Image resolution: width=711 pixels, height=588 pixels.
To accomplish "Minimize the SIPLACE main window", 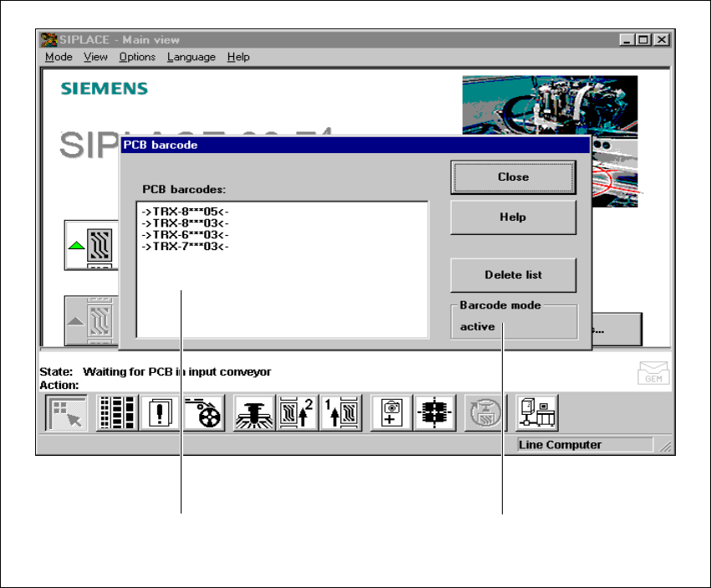I will [x=627, y=40].
